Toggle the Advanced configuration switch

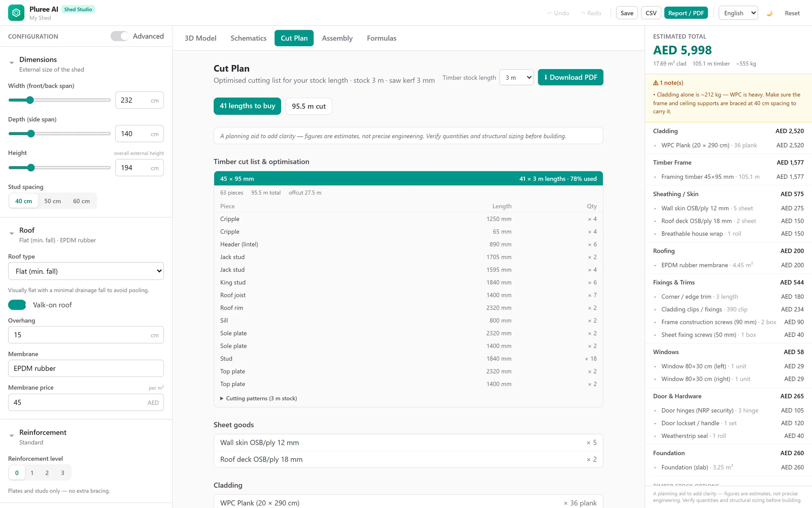click(119, 36)
